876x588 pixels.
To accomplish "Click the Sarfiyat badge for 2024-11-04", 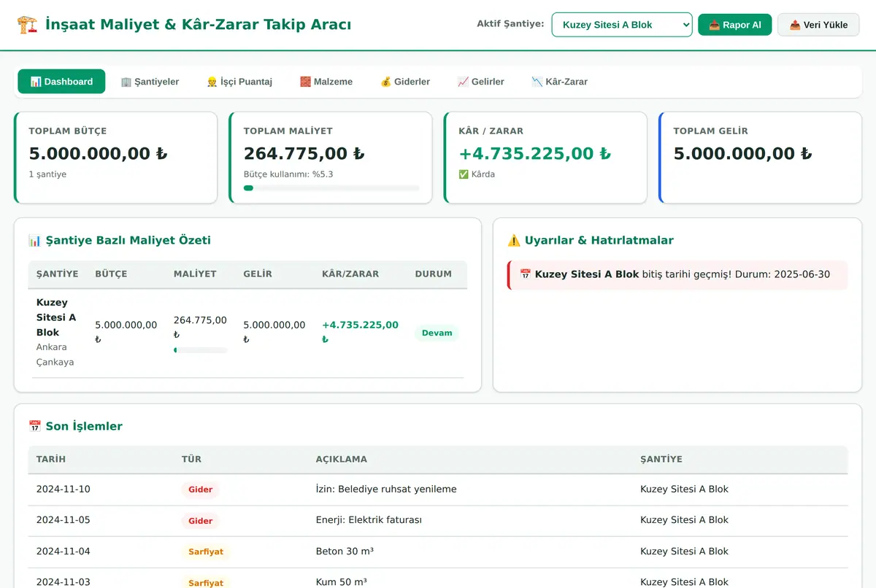I will [x=206, y=552].
